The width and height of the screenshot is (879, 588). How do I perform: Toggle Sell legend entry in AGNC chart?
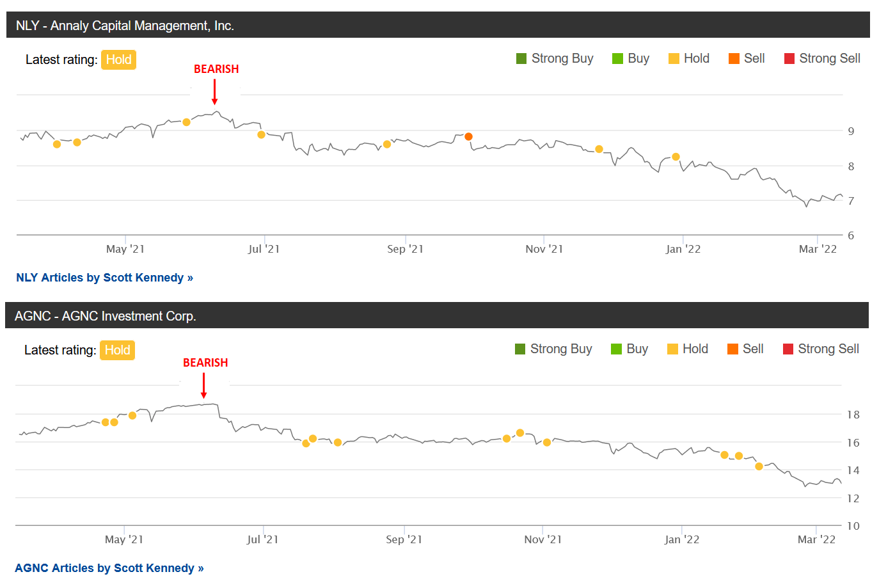tap(746, 349)
